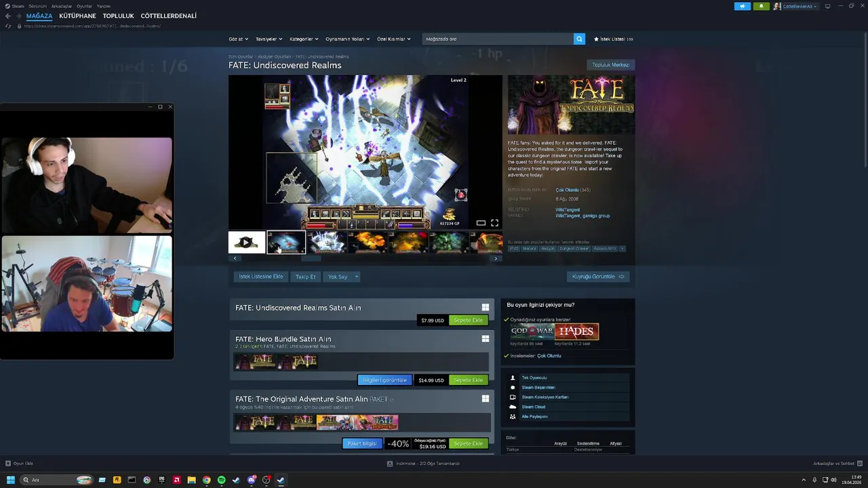Go back with the left navigation arrow

click(7, 16)
